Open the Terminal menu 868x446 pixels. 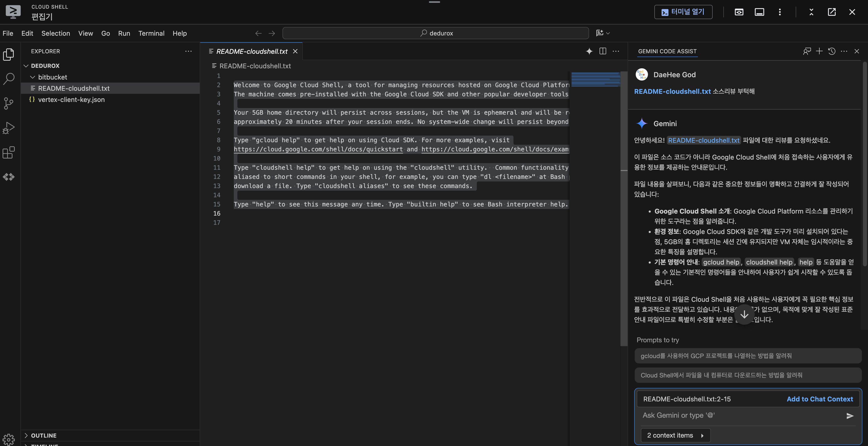click(151, 33)
